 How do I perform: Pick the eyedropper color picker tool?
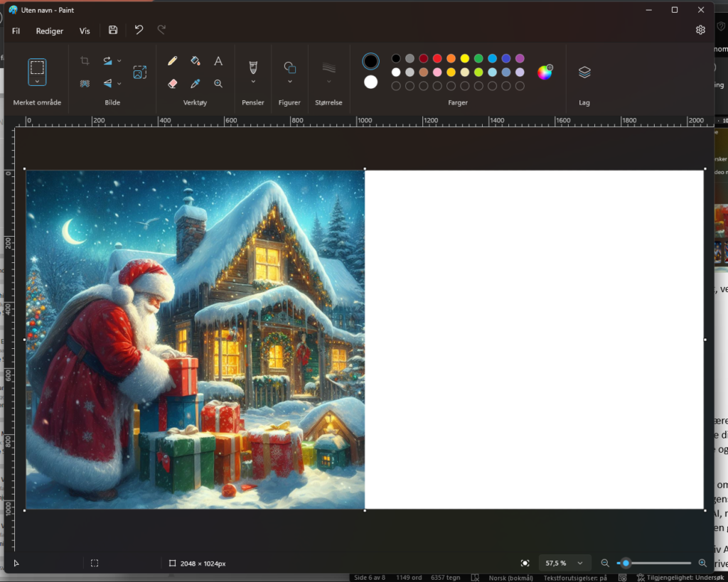(196, 83)
